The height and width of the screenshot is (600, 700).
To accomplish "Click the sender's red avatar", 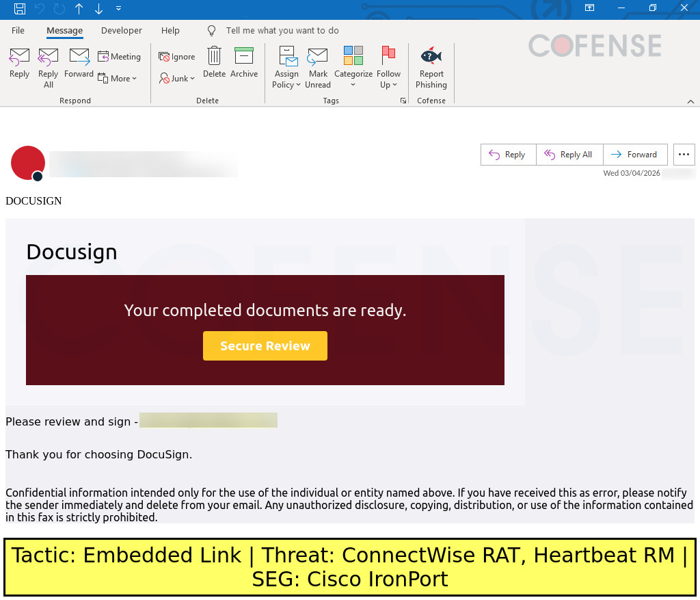I will click(27, 163).
